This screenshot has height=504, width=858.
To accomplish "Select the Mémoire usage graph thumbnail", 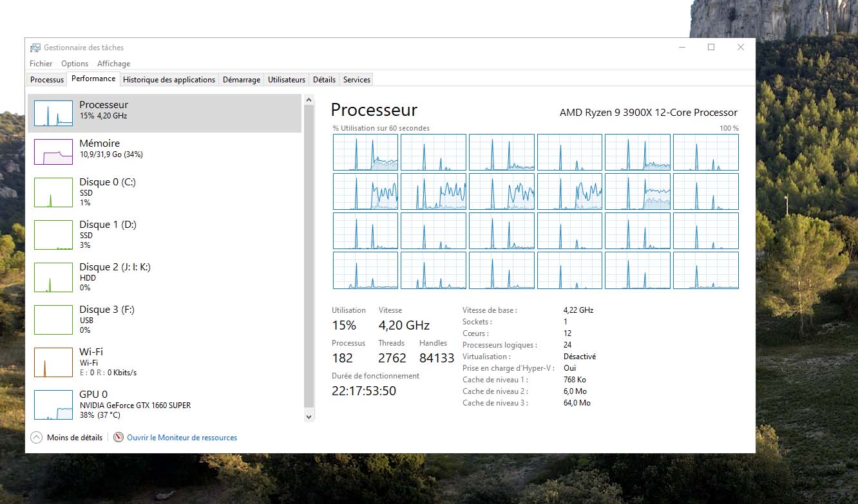I will pyautogui.click(x=53, y=152).
